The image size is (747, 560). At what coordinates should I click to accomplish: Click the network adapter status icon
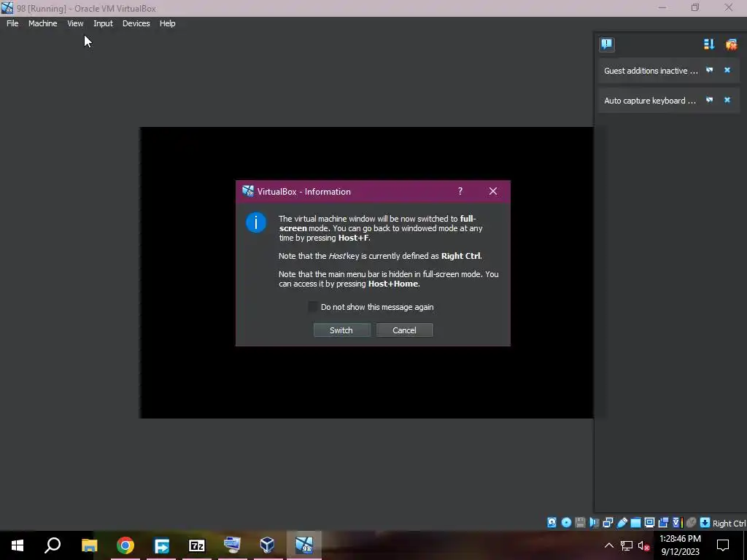pyautogui.click(x=608, y=522)
